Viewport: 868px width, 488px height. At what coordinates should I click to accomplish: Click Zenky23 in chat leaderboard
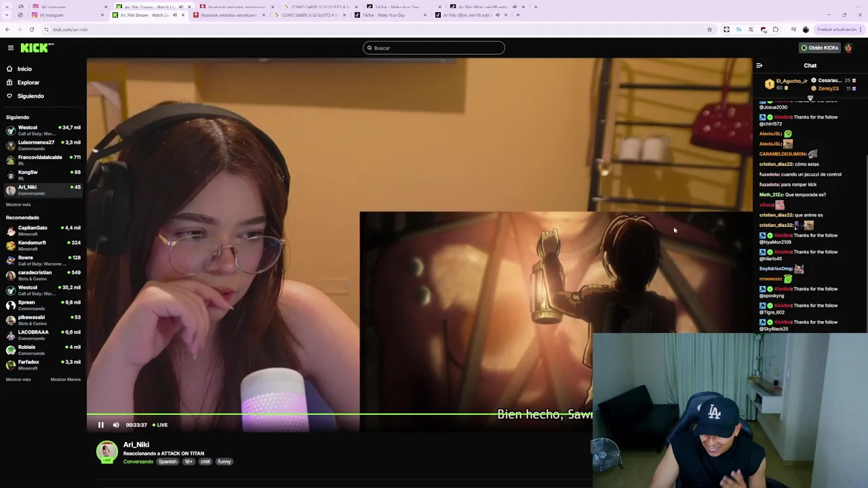829,88
